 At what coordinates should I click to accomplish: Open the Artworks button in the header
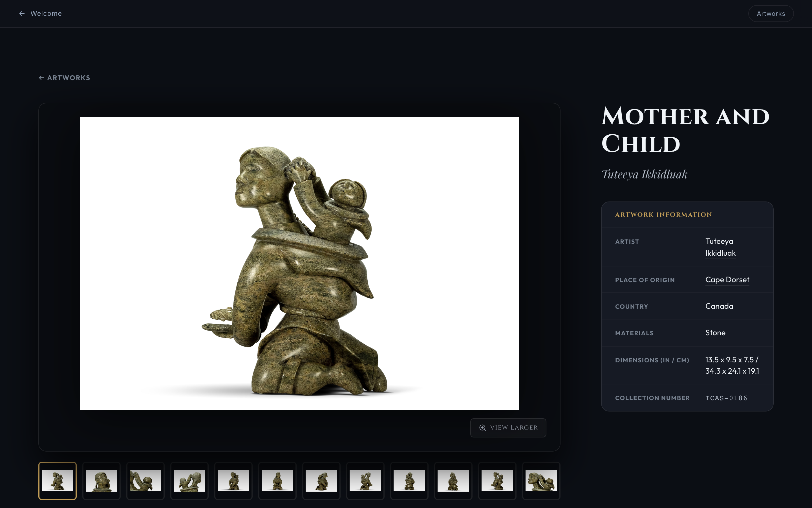pos(771,14)
